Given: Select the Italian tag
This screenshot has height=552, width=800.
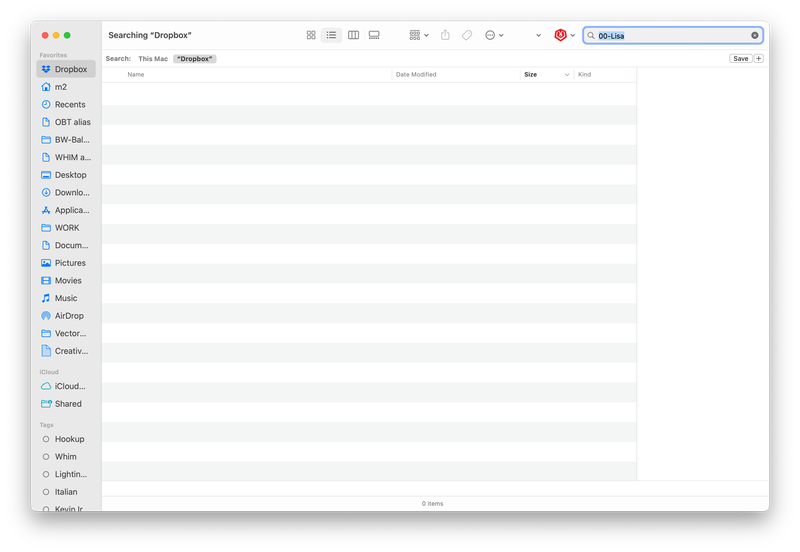Looking at the screenshot, I should 66,492.
